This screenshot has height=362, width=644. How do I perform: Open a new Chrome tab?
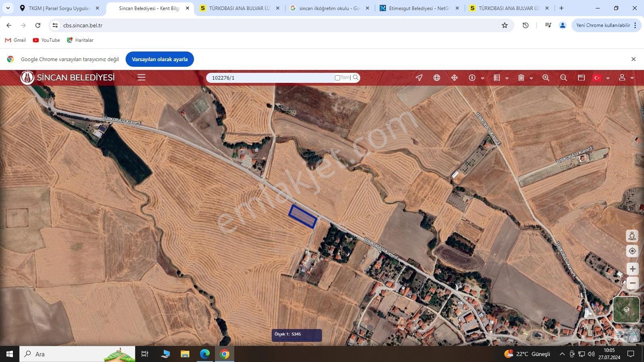point(561,8)
